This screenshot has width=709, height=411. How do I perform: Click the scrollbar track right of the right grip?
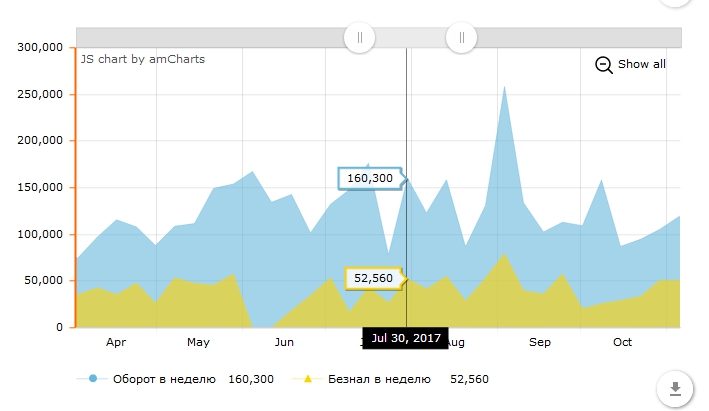click(x=575, y=38)
